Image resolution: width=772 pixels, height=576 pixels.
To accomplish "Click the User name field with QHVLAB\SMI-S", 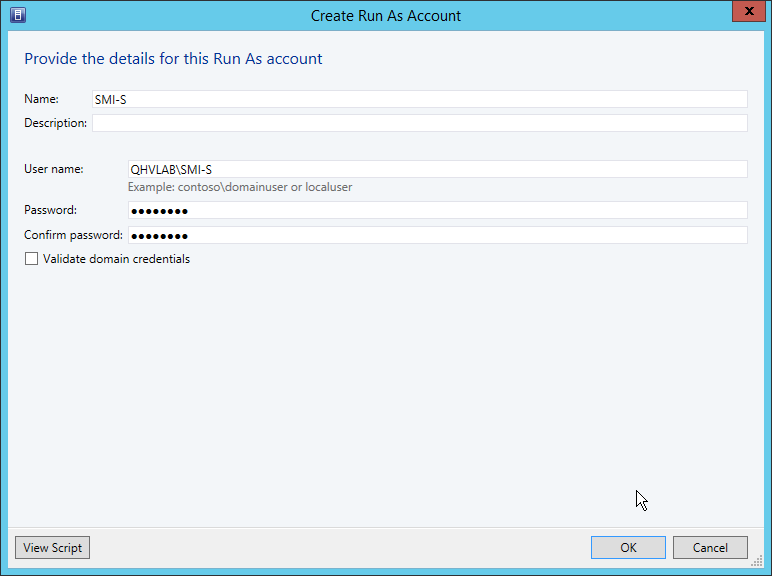I will point(438,169).
